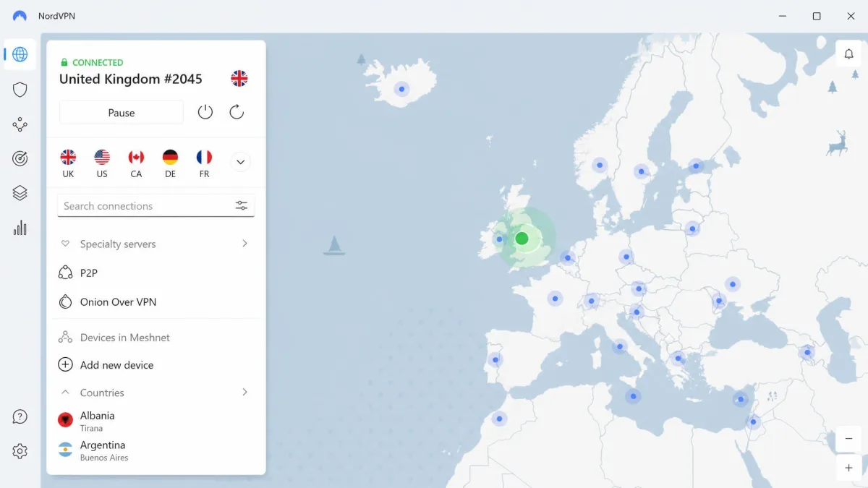Open Countries with the right chevron

click(244, 392)
